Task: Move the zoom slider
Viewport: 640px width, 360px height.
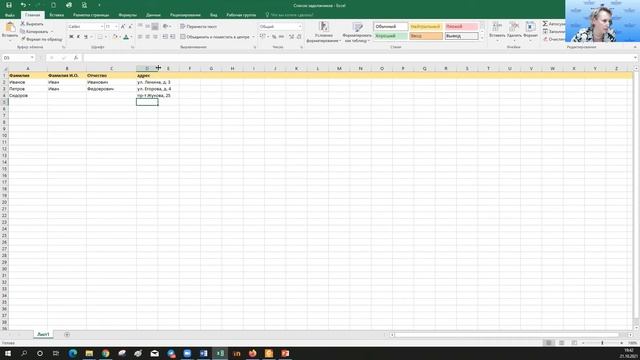Action: 602,343
